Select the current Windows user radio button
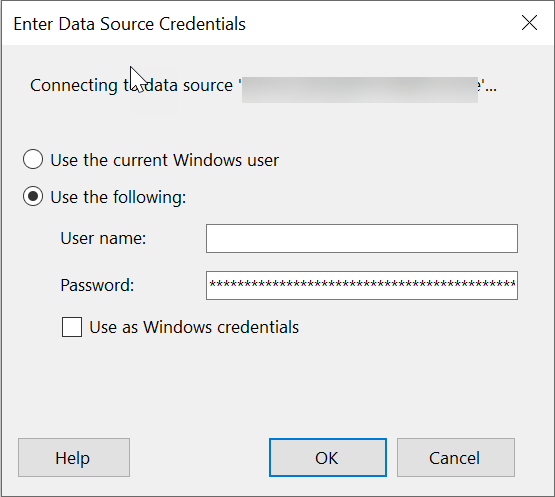This screenshot has height=497, width=555. click(x=33, y=159)
